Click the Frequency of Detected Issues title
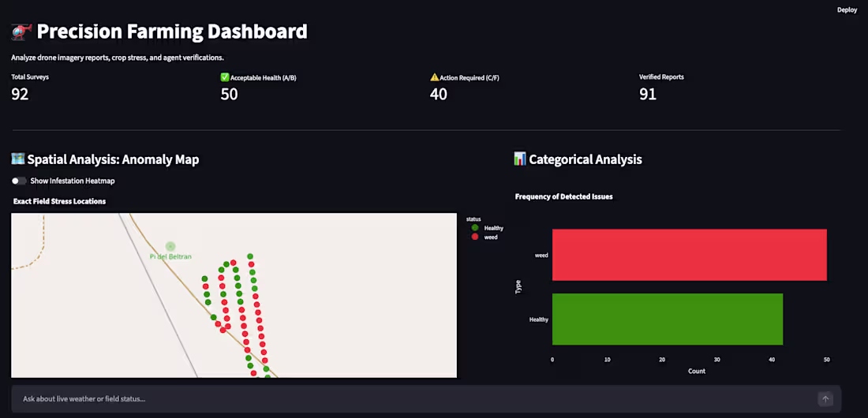This screenshot has width=868, height=418. 563,196
